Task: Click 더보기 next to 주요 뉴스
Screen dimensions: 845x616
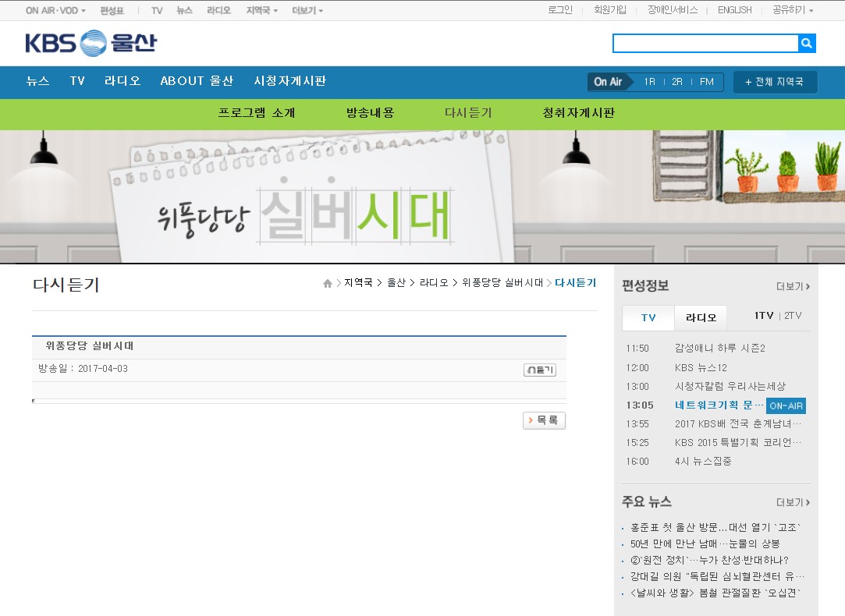Action: 793,502
